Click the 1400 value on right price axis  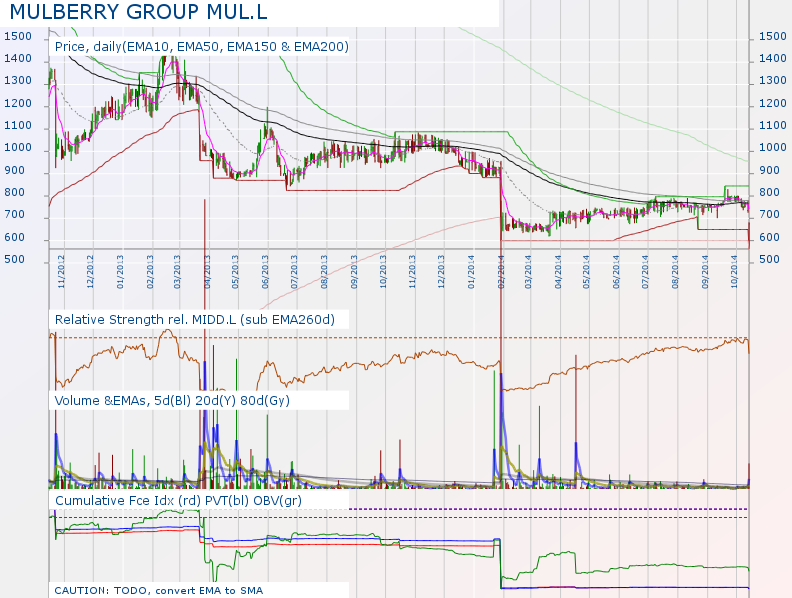(773, 59)
